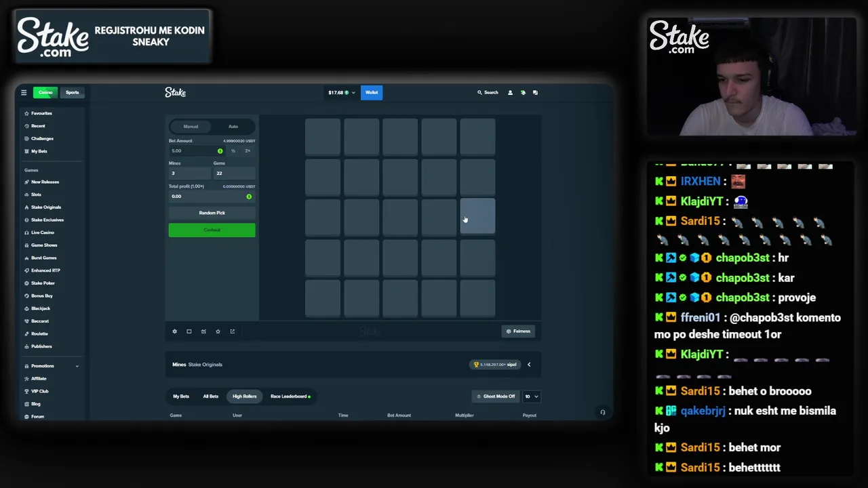Click the headset support icon
This screenshot has height=488, width=868.
coord(602,412)
